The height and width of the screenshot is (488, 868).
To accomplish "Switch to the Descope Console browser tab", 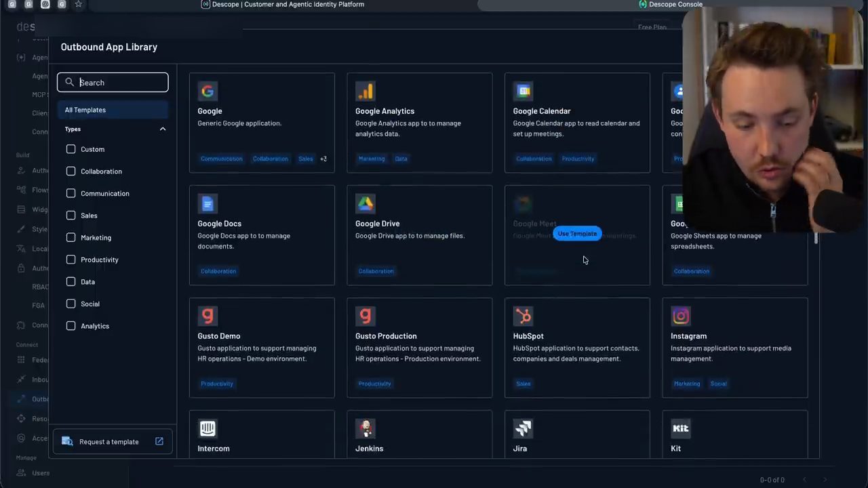I will [x=671, y=4].
